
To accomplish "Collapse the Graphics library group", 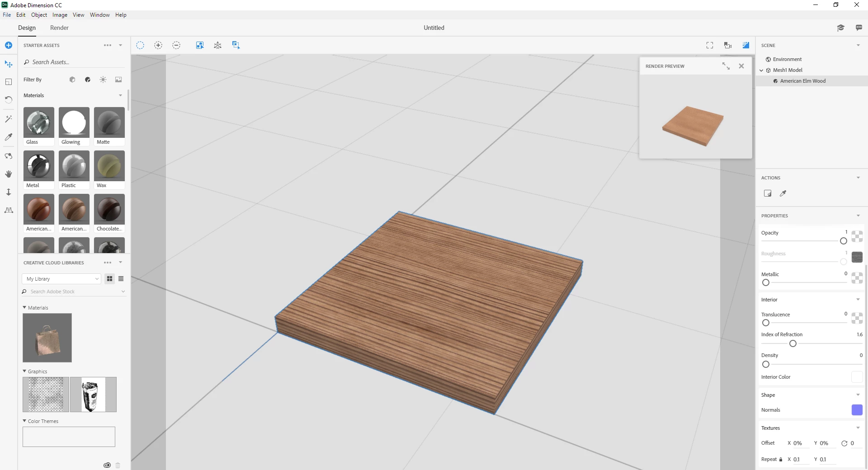I will tap(24, 371).
